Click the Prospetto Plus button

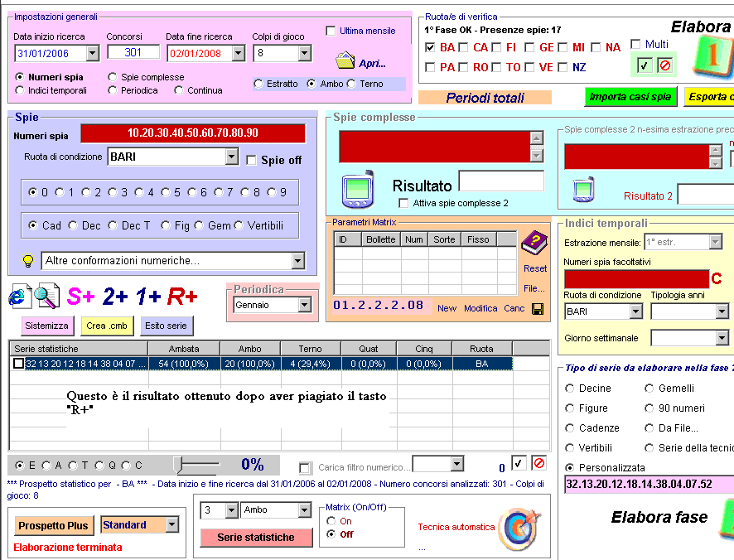pos(53,525)
